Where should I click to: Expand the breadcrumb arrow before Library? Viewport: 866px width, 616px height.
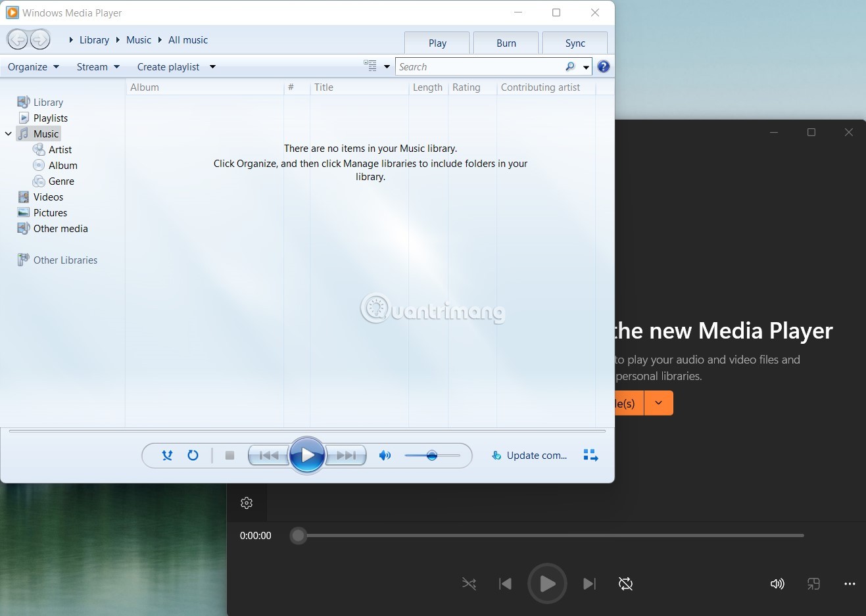[71, 39]
